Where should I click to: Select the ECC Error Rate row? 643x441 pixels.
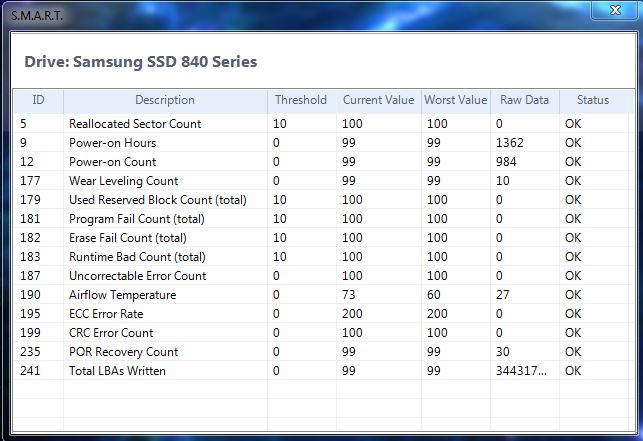point(322,314)
